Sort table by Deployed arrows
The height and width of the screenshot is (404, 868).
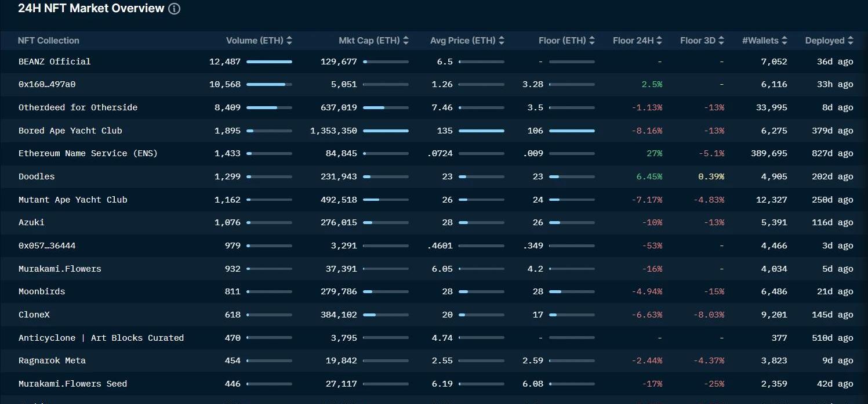(x=851, y=41)
